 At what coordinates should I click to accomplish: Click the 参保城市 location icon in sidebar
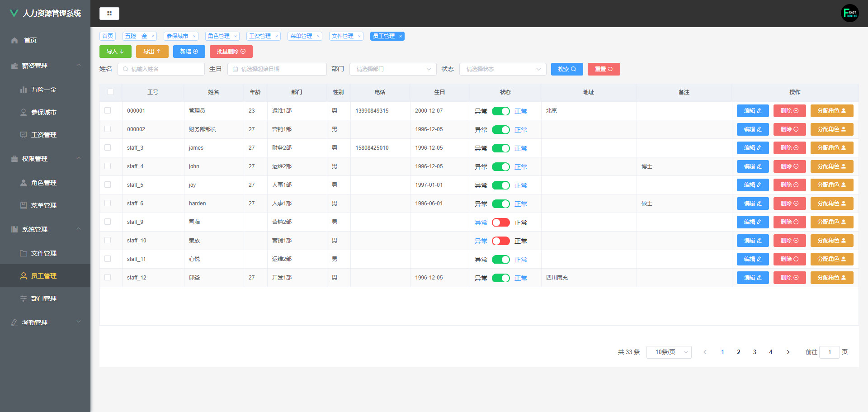coord(24,112)
